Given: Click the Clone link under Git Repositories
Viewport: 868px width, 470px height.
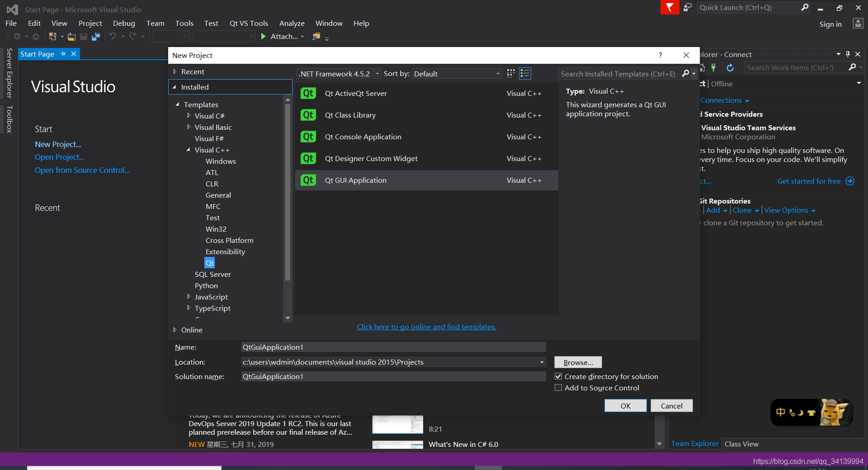Looking at the screenshot, I should pyautogui.click(x=742, y=210).
